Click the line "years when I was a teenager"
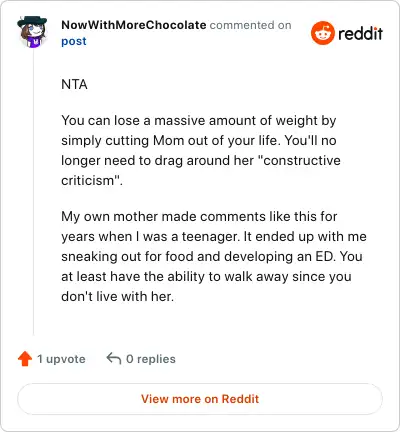This screenshot has height=432, width=400. 214,237
